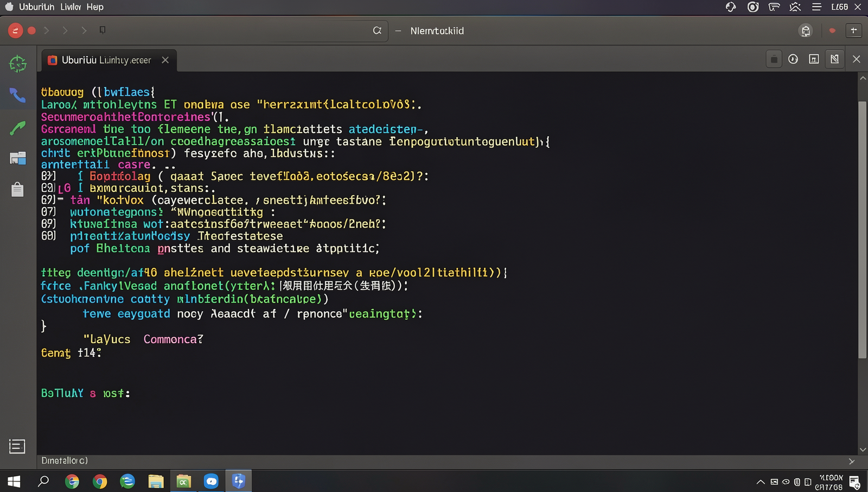868x492 pixels.
Task: Open the Livlov menu
Action: (71, 7)
